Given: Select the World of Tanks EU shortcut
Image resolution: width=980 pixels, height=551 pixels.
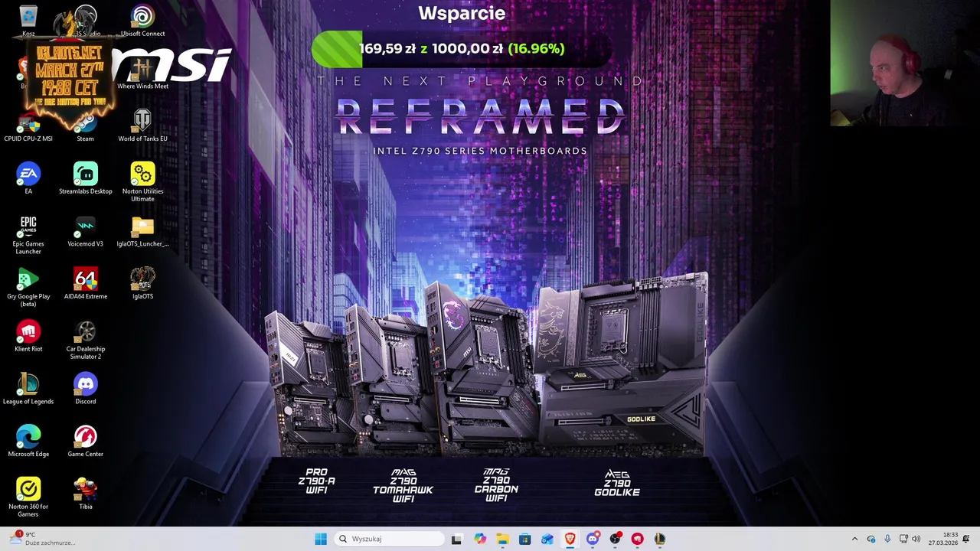Looking at the screenshot, I should click(142, 126).
